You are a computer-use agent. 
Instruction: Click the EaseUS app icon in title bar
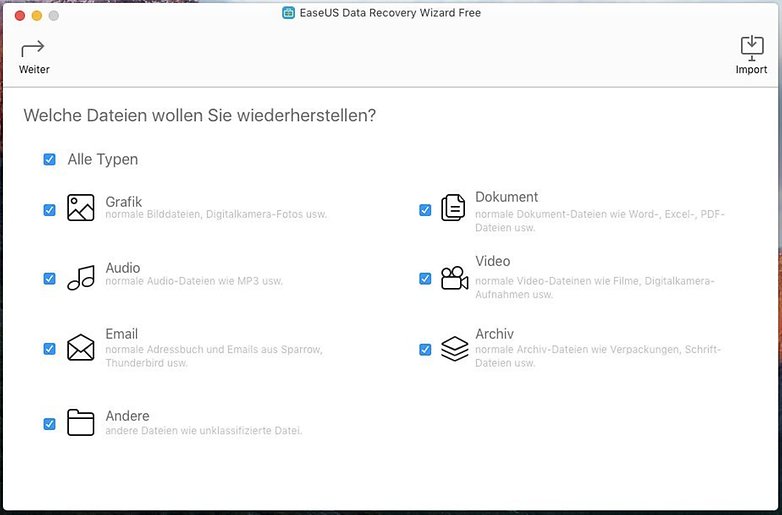tap(288, 13)
